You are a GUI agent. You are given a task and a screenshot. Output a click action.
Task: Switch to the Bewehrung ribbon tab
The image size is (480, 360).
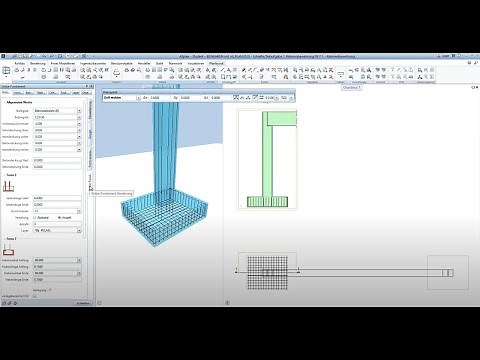coord(38,63)
